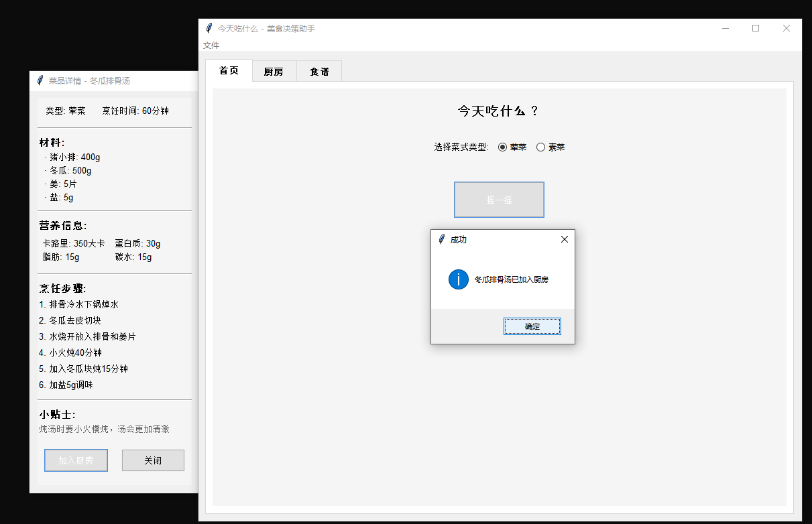Click the 烹饪时间: 60分钟 label
This screenshot has height=524, width=812.
tap(135, 111)
